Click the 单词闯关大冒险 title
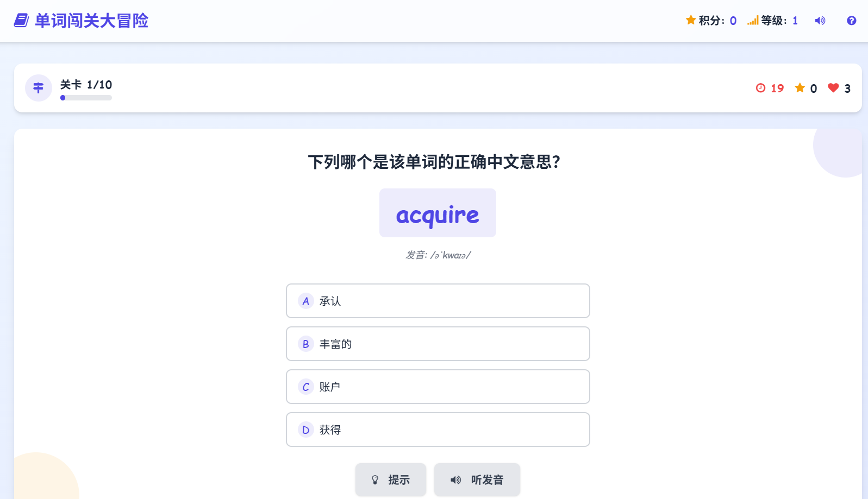868x499 pixels. click(92, 21)
